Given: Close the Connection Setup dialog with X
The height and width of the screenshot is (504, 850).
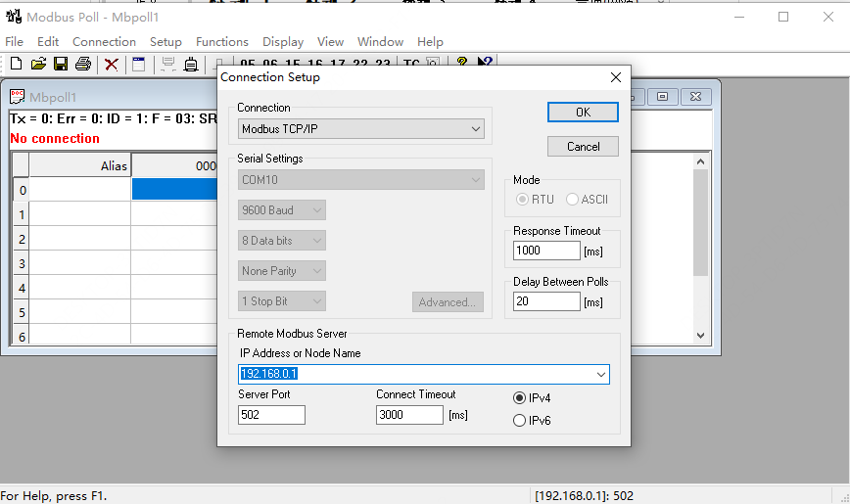Looking at the screenshot, I should [x=615, y=77].
